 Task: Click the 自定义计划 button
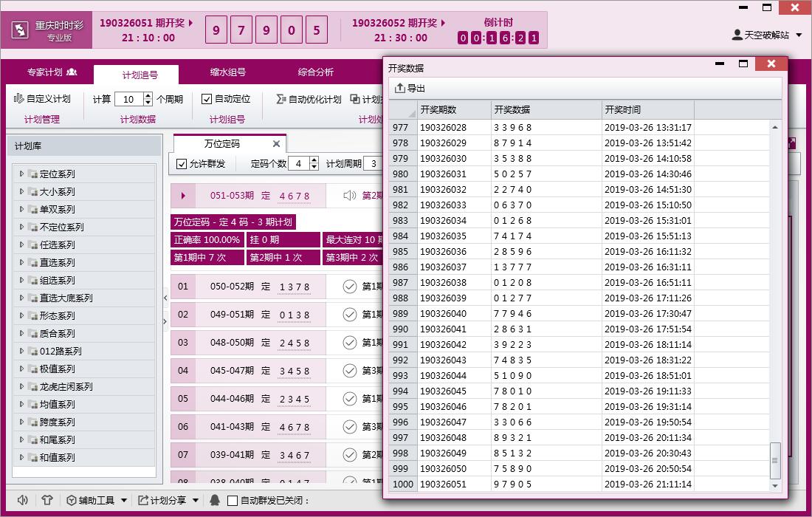point(42,98)
